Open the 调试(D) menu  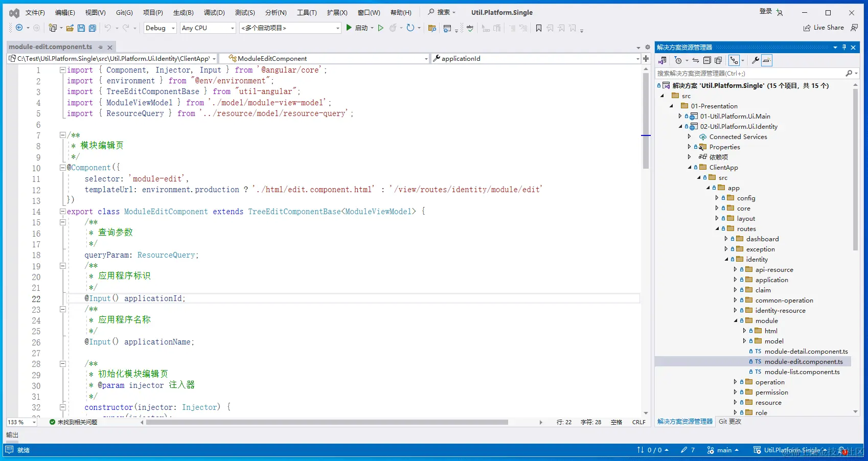pos(214,12)
